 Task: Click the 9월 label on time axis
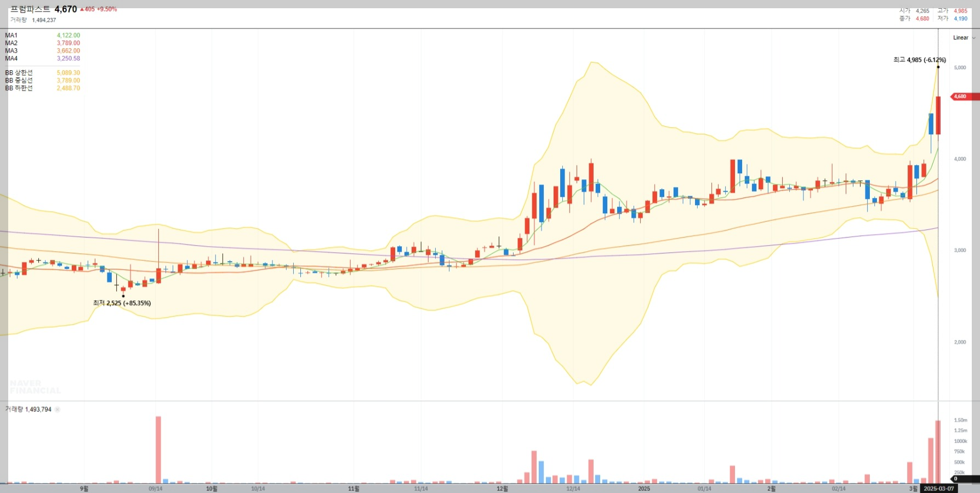coord(84,489)
